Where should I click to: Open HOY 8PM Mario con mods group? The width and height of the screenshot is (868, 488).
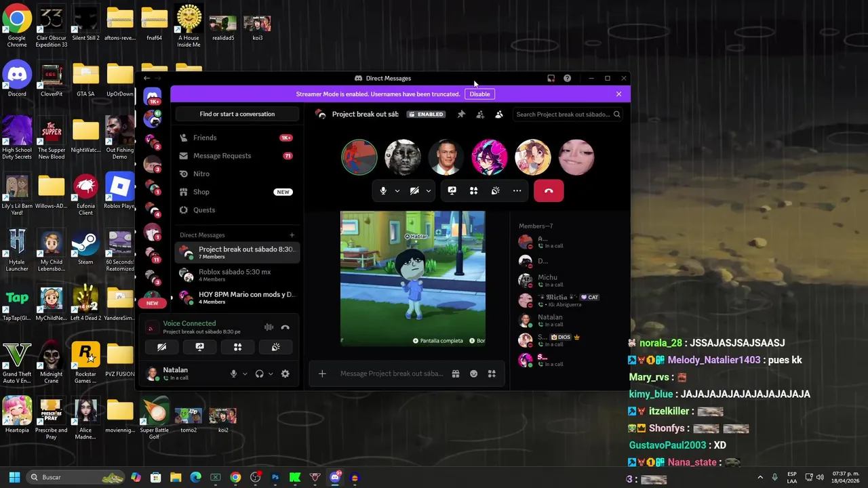tap(237, 298)
